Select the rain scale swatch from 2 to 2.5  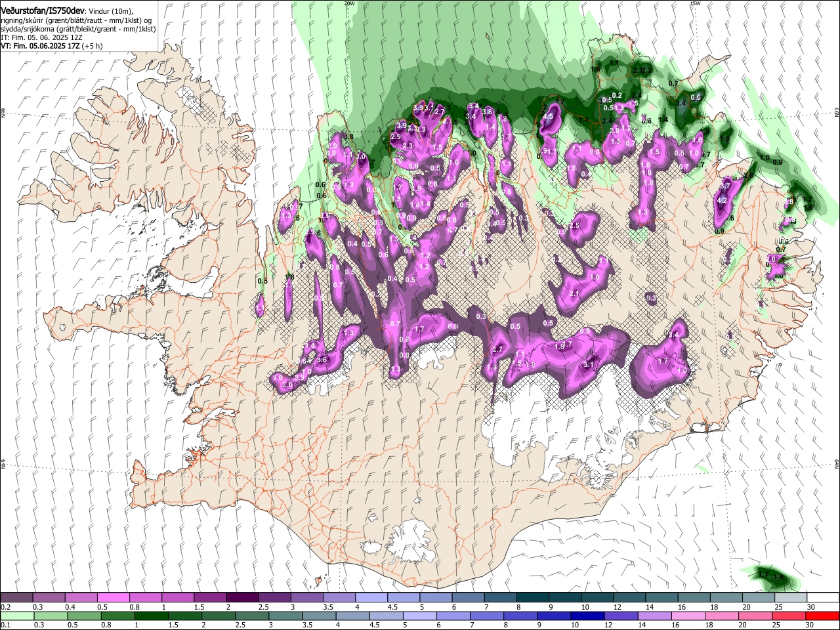point(219,616)
